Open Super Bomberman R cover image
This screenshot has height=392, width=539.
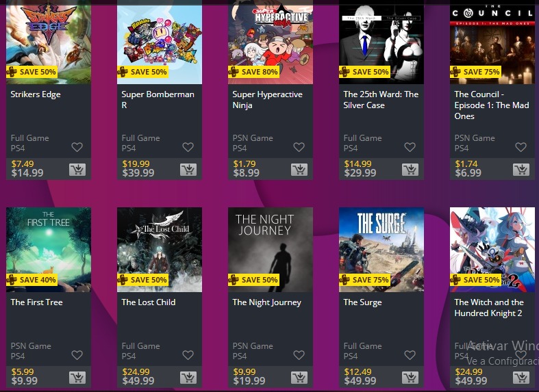tap(160, 42)
